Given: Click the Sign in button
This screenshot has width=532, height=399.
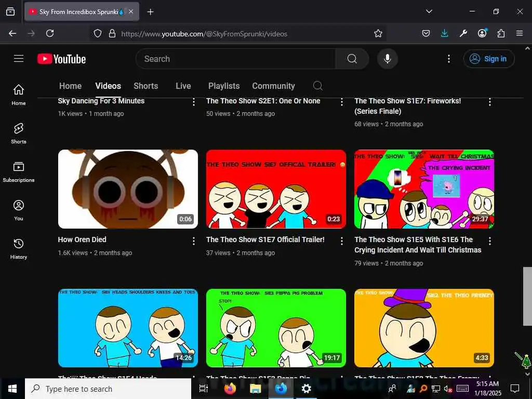Looking at the screenshot, I should coord(488,59).
